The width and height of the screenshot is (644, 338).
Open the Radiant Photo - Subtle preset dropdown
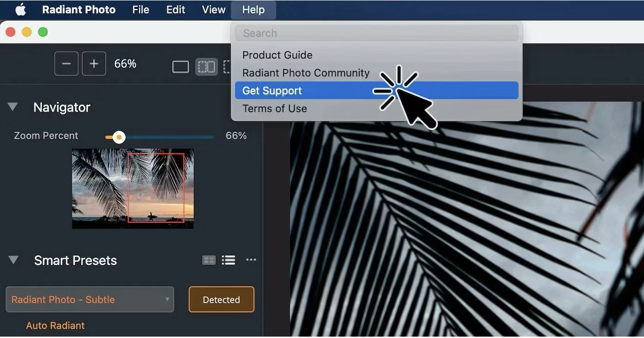click(90, 300)
